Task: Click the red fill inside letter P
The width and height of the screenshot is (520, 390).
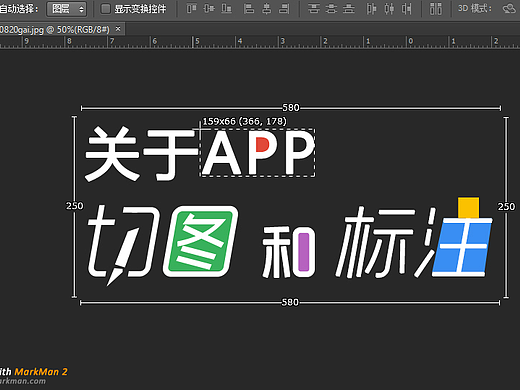Action: click(x=262, y=146)
